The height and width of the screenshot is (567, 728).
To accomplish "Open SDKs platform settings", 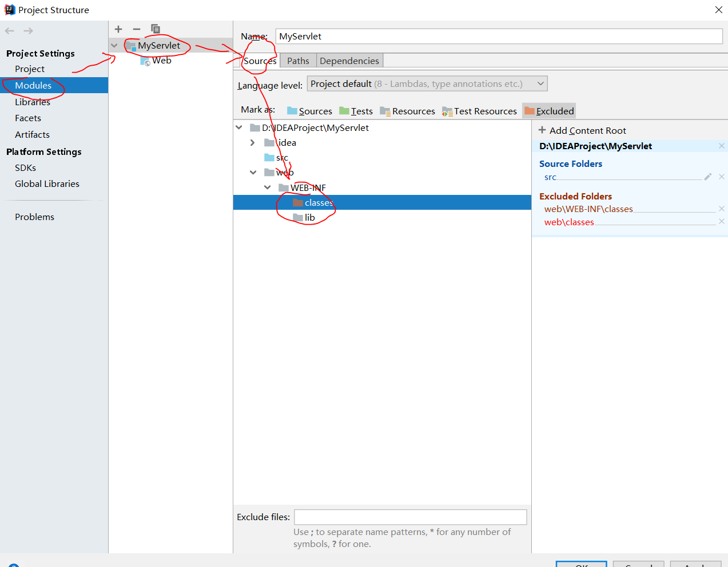I will click(x=25, y=167).
